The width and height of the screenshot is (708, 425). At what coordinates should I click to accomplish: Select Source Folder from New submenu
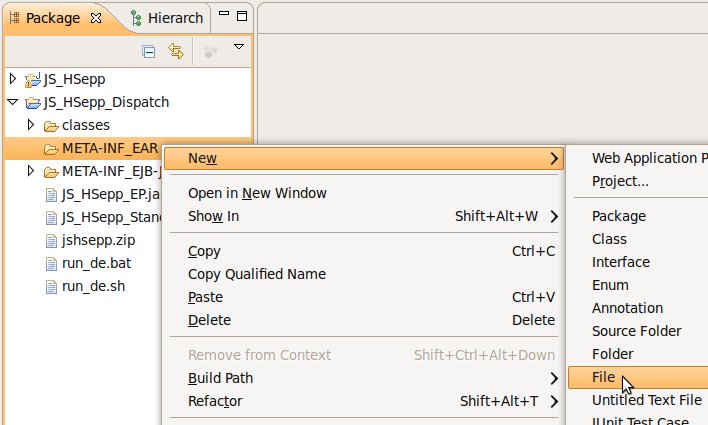pos(636,331)
